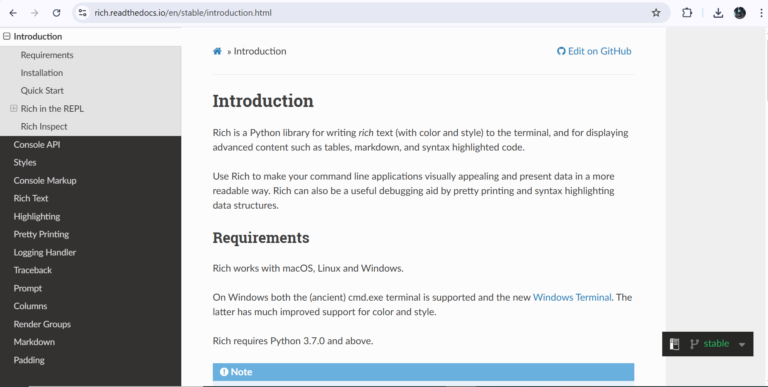Image resolution: width=768 pixels, height=387 pixels.
Task: Click text 'Rich requires Python 3.7.0 and above.'
Action: click(293, 341)
